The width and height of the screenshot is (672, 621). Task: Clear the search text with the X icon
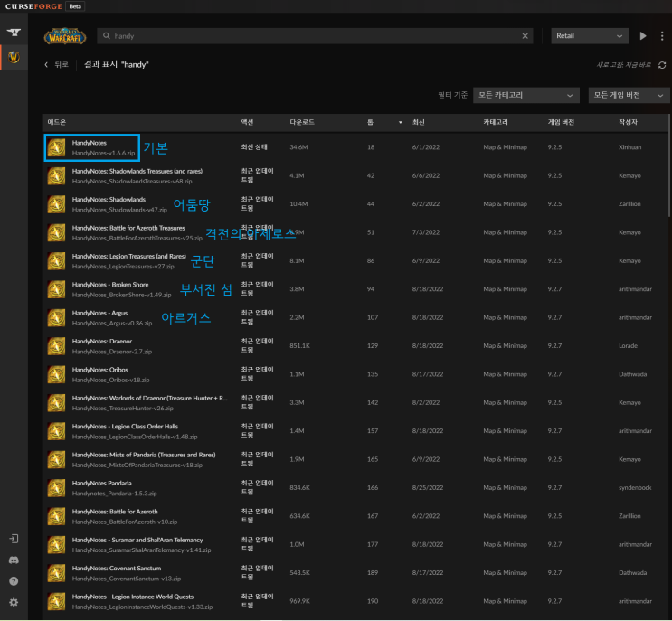[x=525, y=36]
